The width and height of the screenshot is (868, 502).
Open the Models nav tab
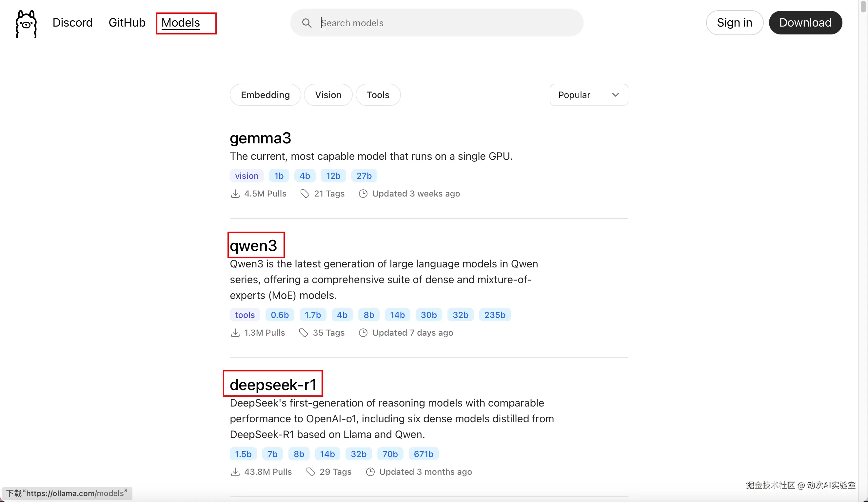(181, 23)
